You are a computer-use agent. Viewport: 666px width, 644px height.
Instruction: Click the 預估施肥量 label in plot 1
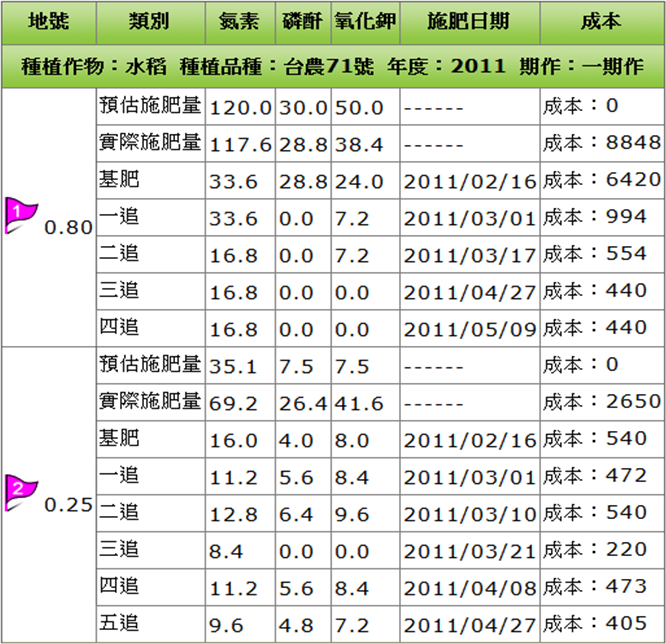point(150,105)
